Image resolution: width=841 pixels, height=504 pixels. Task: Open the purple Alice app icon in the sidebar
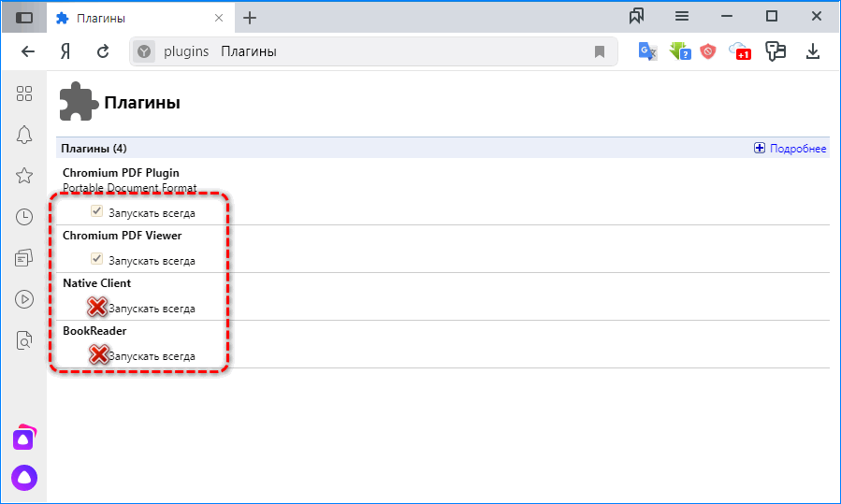pos(24,438)
